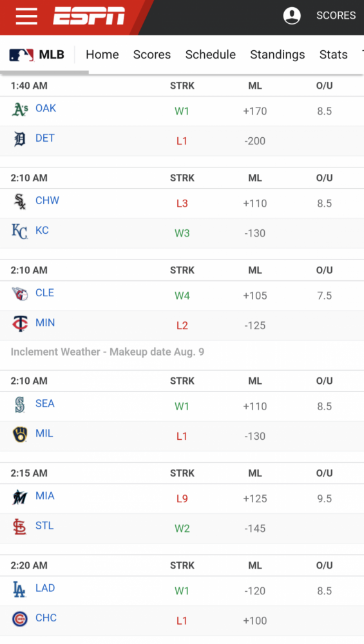Open the Stats tab
364x644 pixels.
coord(333,55)
